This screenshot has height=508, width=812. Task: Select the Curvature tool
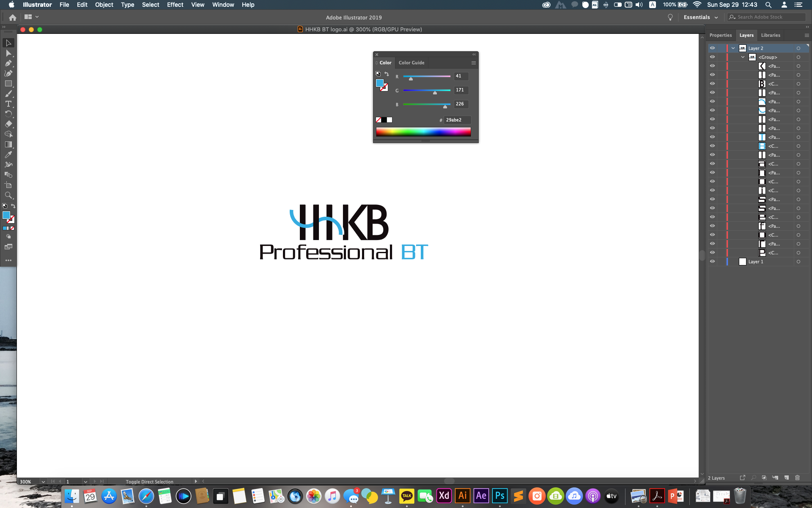[8, 74]
